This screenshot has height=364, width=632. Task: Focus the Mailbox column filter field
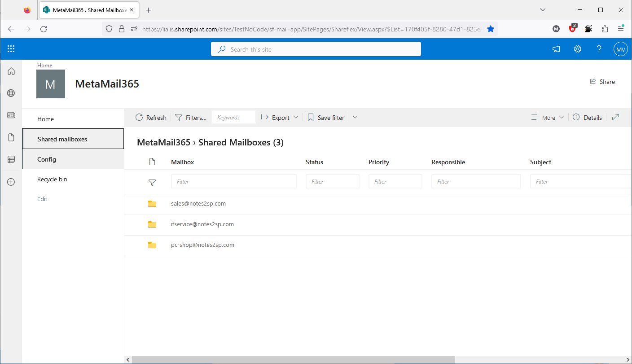point(234,182)
